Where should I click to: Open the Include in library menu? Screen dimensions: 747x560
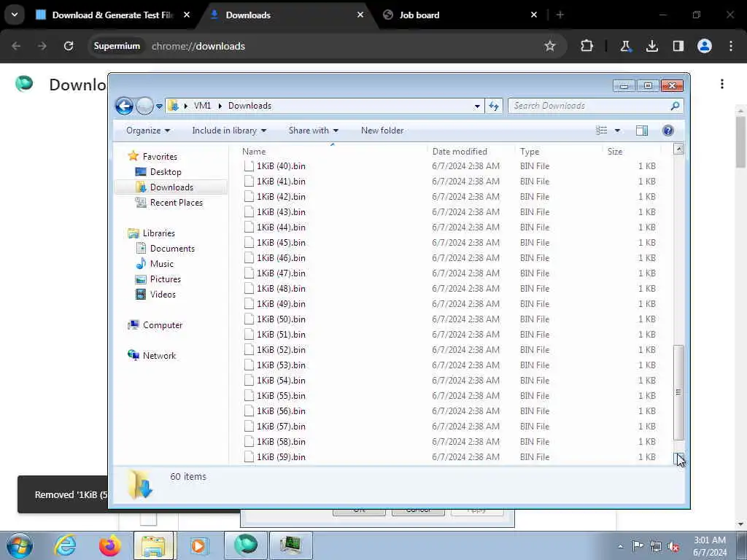(x=229, y=131)
